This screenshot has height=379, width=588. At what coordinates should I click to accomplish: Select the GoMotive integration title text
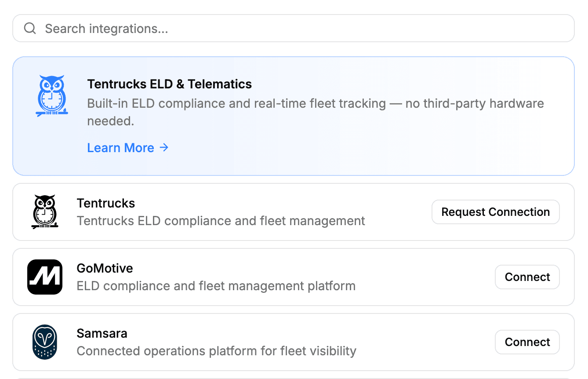tap(105, 268)
